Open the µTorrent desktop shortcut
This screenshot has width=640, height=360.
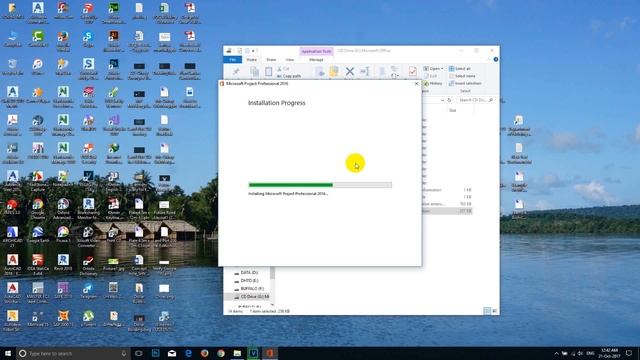pyautogui.click(x=88, y=319)
